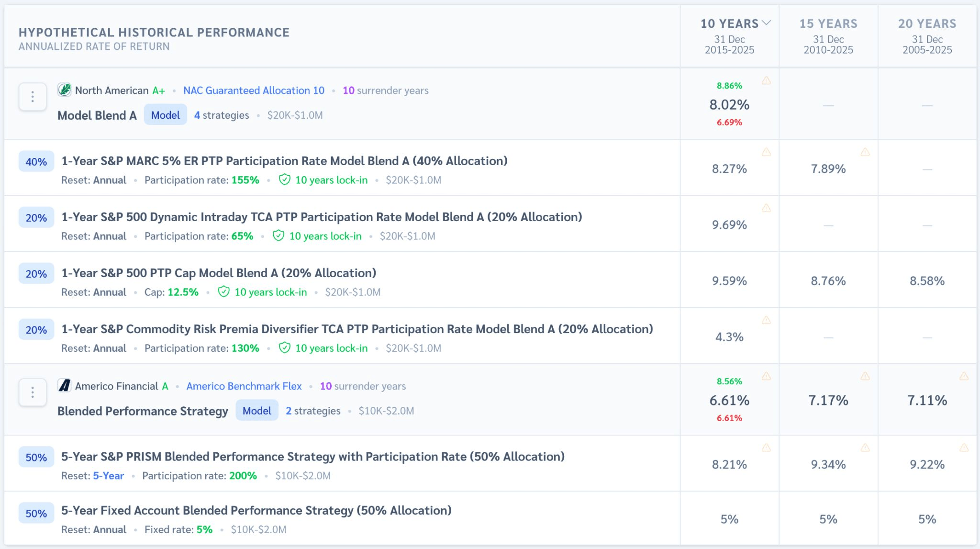980x549 pixels.
Task: Click the 12.5% cap value
Action: point(183,292)
